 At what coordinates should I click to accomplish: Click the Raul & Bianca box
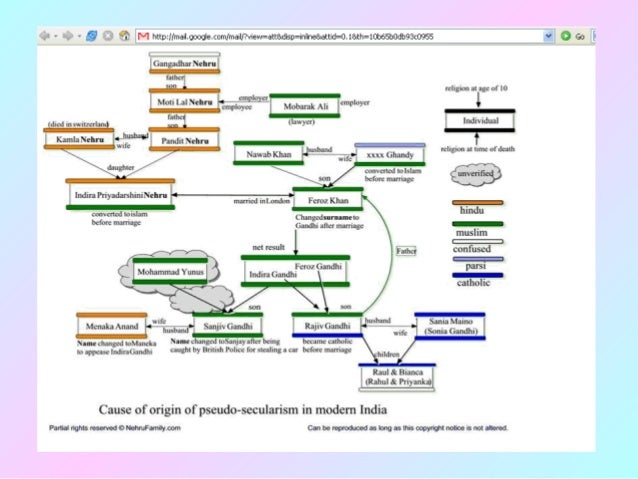397,377
